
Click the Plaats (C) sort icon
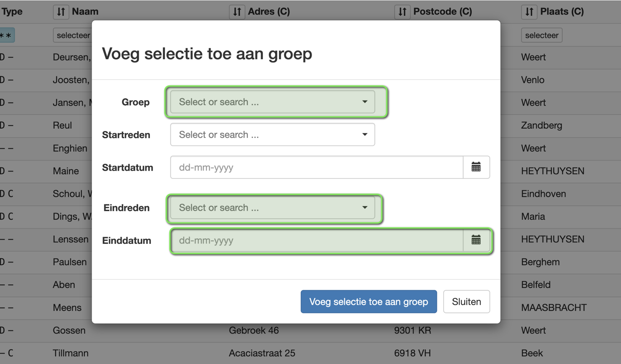point(529,12)
